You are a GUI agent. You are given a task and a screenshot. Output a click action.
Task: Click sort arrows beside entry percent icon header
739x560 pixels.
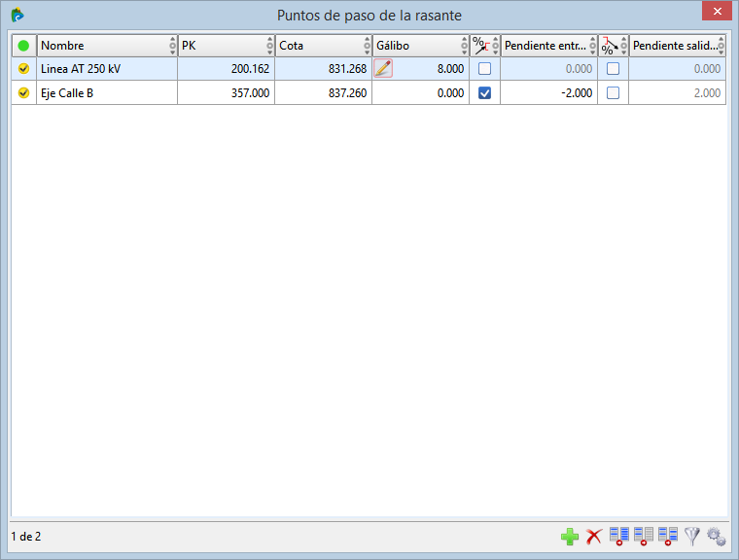(x=495, y=46)
